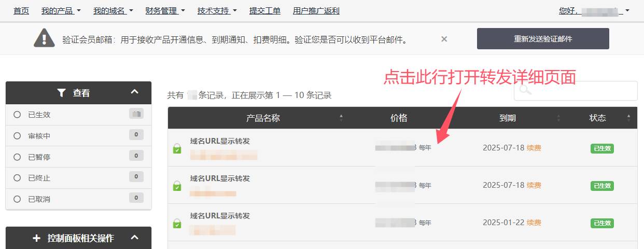Click the 已取消 count badge
The image size is (644, 249).
coord(136,198)
